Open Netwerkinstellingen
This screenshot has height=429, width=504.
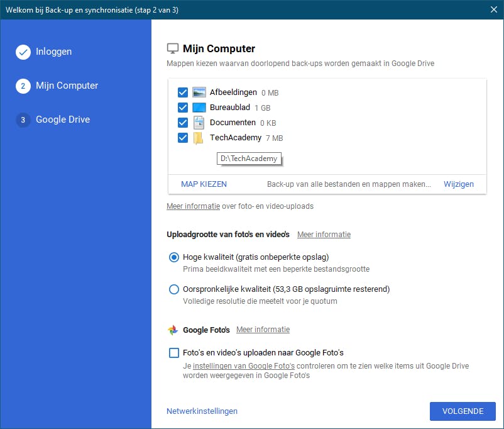pos(202,411)
